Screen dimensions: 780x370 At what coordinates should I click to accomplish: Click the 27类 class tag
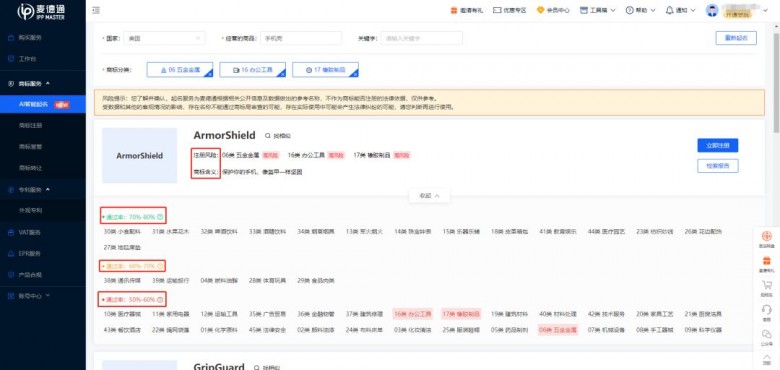point(122,247)
